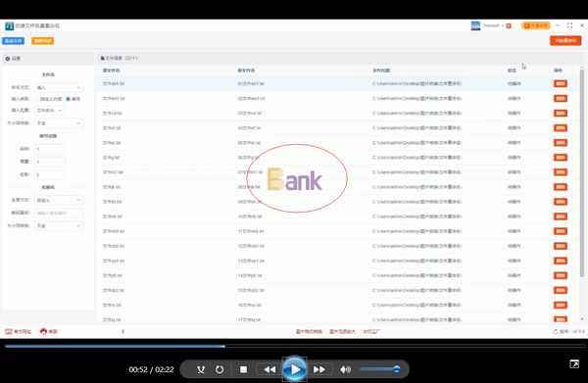
Task: Click the volume slider in the player
Action: (379, 369)
